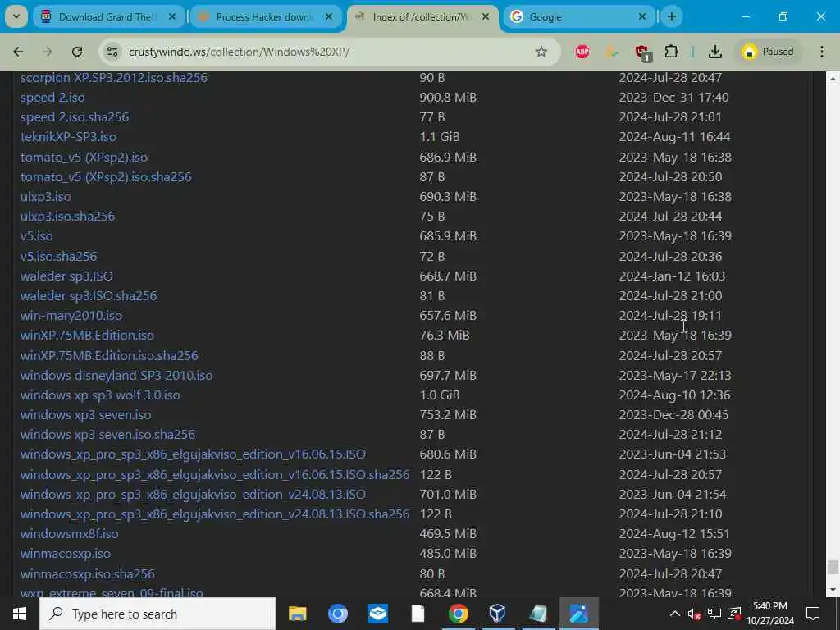Open Google Chrome from the taskbar

click(x=458, y=614)
